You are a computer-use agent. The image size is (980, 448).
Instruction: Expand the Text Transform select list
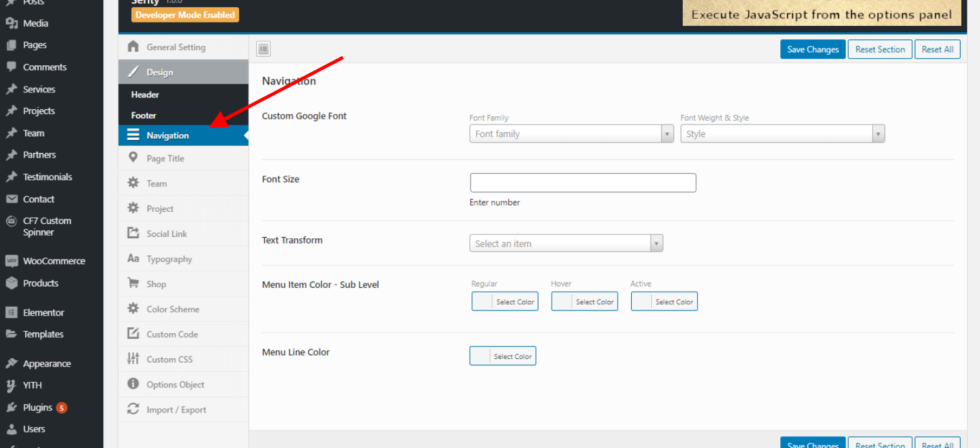[x=566, y=243]
